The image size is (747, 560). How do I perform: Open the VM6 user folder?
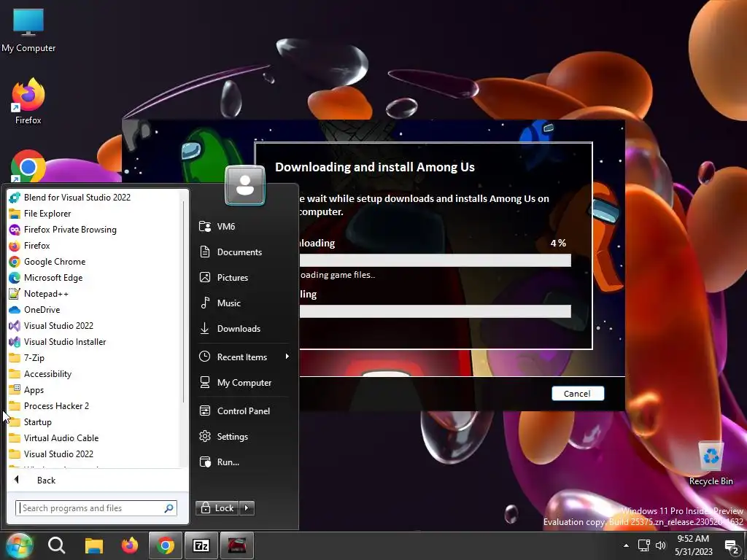244,227
